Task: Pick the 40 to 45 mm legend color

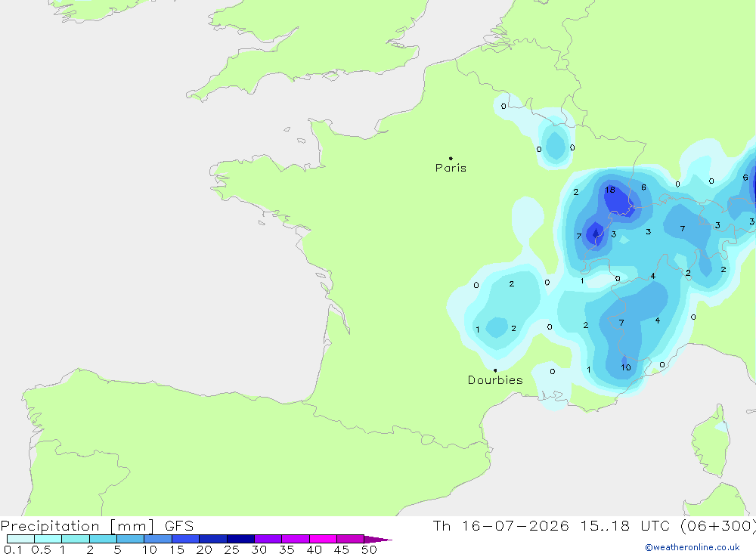Action: (x=323, y=539)
